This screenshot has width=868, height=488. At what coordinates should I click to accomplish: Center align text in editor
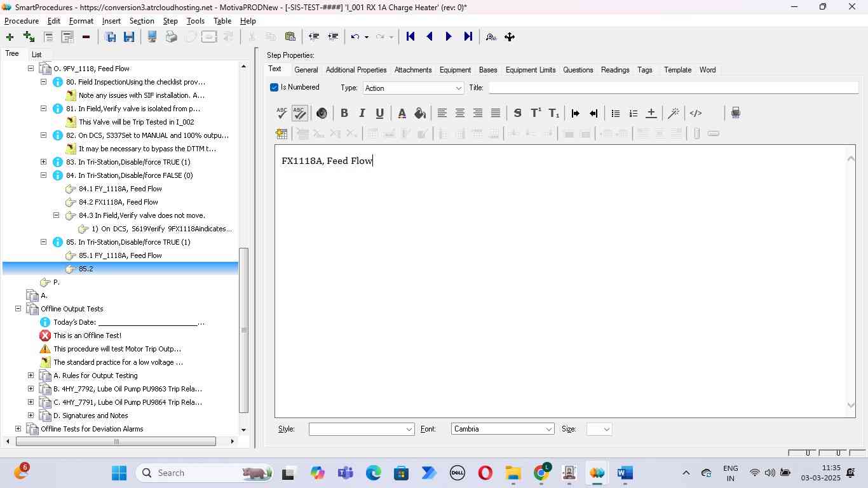click(x=459, y=113)
